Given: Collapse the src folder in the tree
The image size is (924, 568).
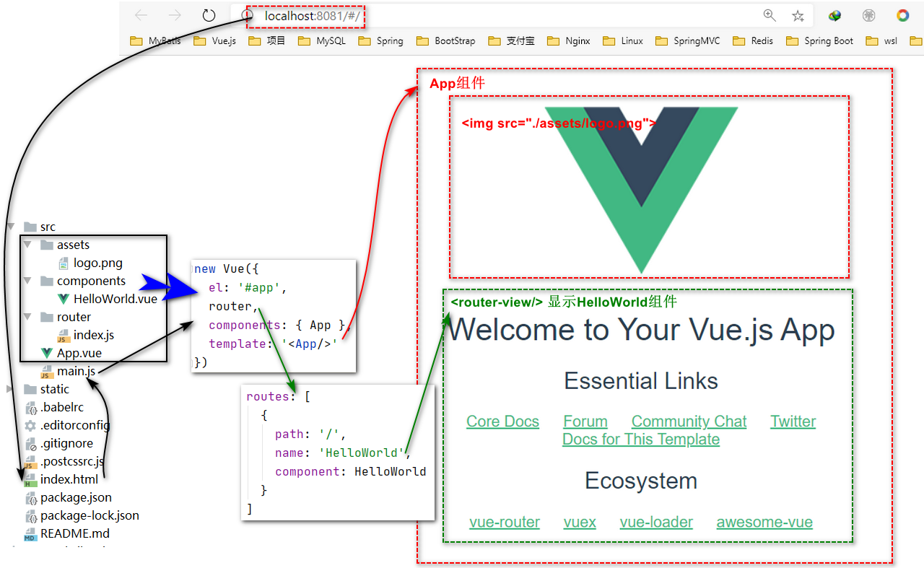Looking at the screenshot, I should [x=11, y=227].
